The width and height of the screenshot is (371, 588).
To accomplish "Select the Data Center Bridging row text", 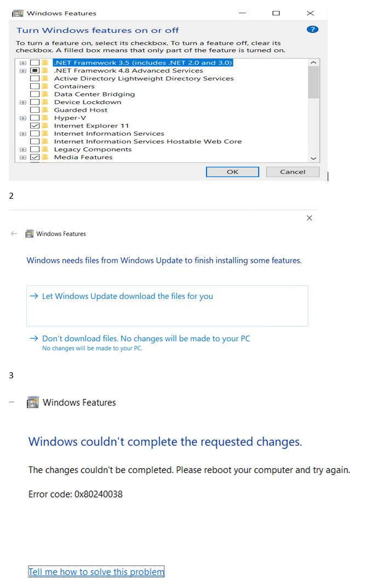I will coord(94,94).
